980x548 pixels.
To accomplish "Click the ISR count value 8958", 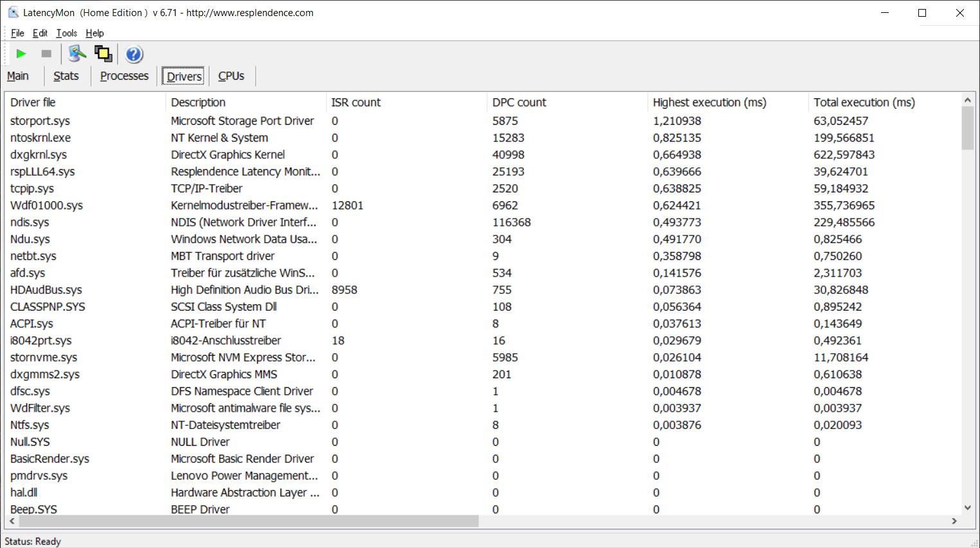I will (x=344, y=289).
